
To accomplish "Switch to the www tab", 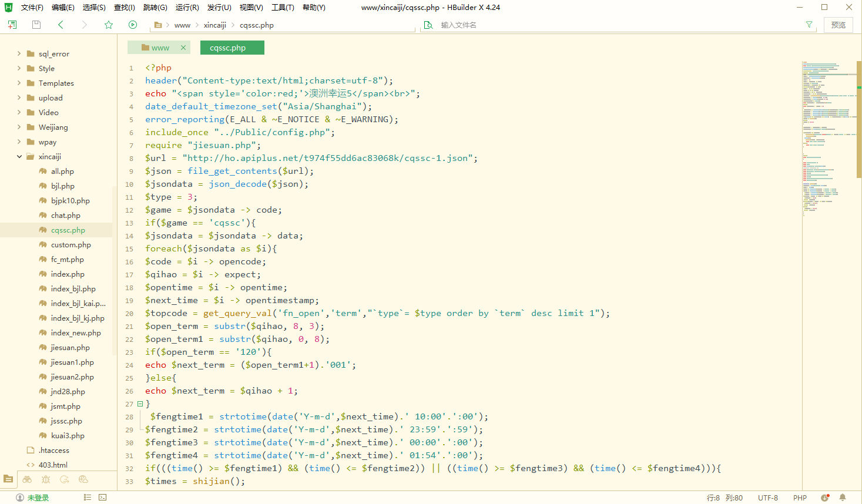I will click(160, 48).
